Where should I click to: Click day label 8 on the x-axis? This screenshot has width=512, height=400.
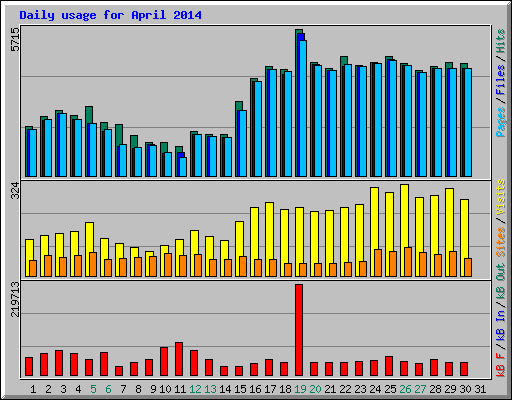[x=138, y=389]
